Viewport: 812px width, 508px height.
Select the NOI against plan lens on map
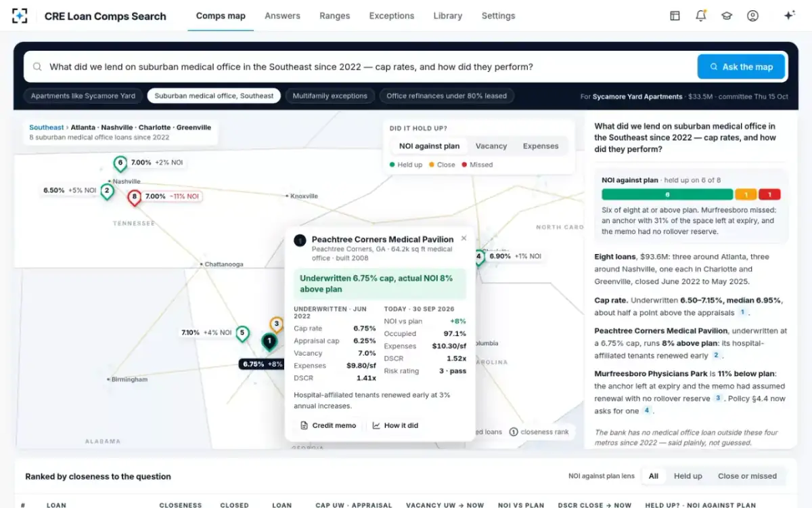429,146
